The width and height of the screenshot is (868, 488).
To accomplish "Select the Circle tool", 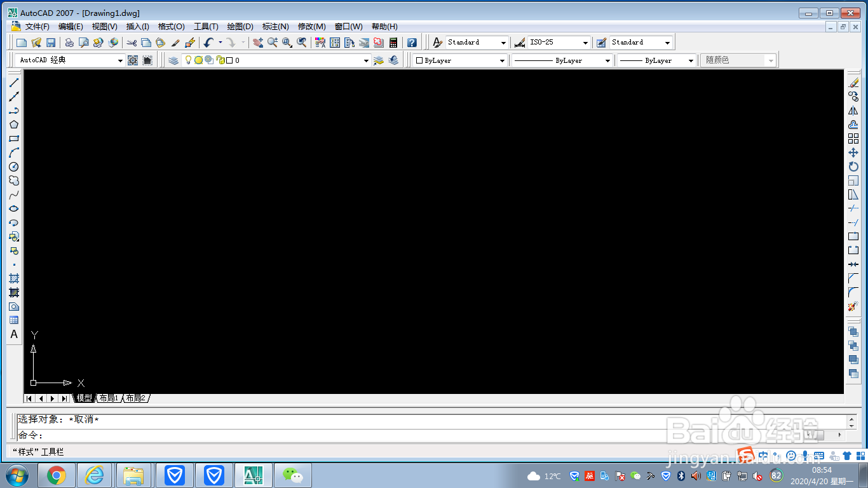I will tap(14, 166).
